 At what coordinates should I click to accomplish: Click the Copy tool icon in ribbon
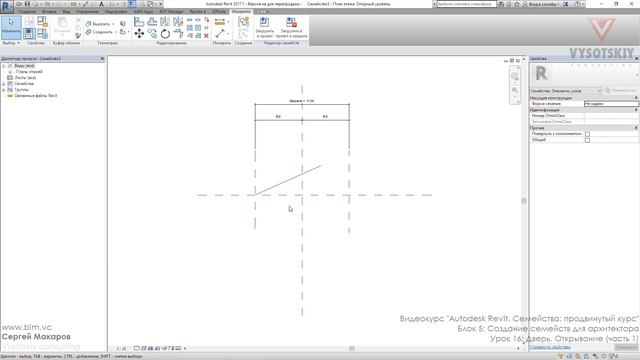(x=152, y=33)
